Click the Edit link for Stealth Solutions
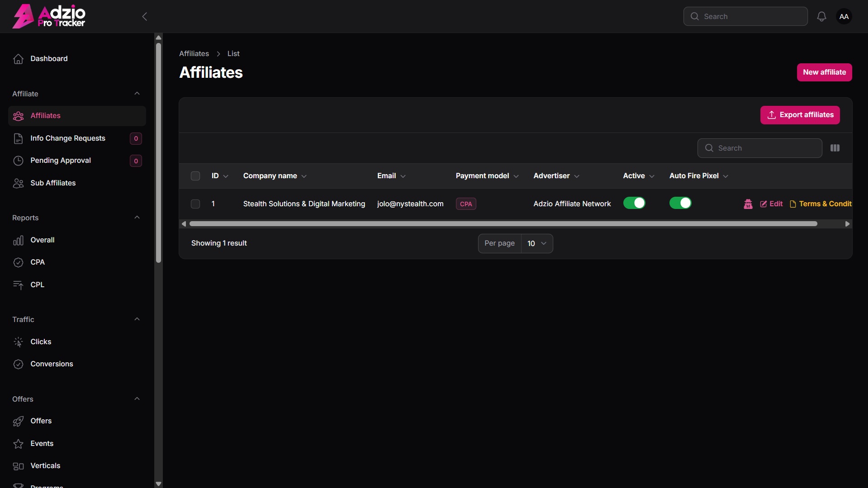Image resolution: width=868 pixels, height=488 pixels. pyautogui.click(x=771, y=204)
